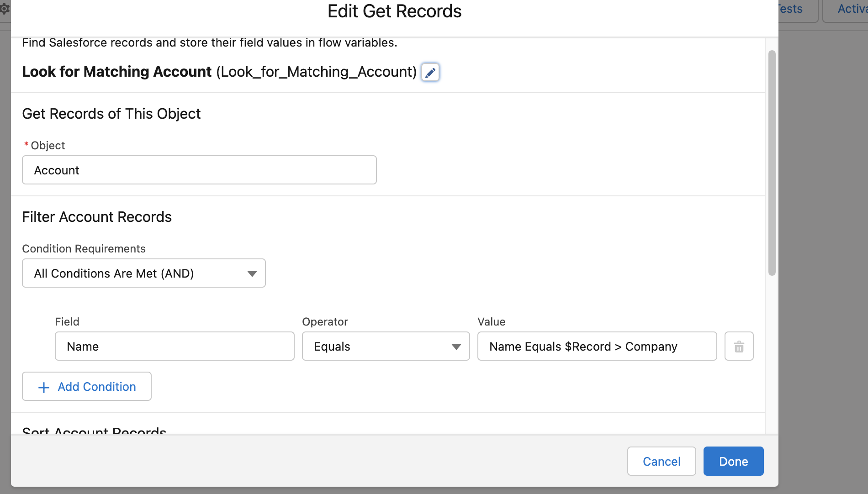Viewport: 868px width, 494px height.
Task: Click the Account object field
Action: click(x=199, y=170)
